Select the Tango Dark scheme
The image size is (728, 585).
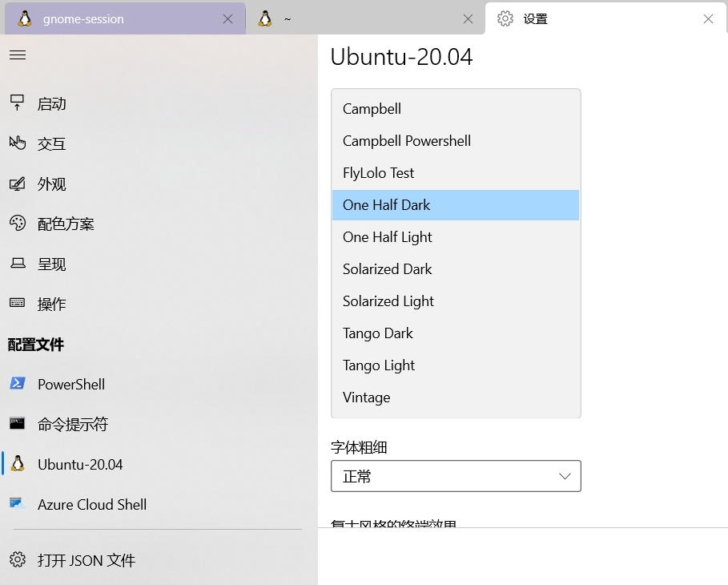(x=377, y=333)
